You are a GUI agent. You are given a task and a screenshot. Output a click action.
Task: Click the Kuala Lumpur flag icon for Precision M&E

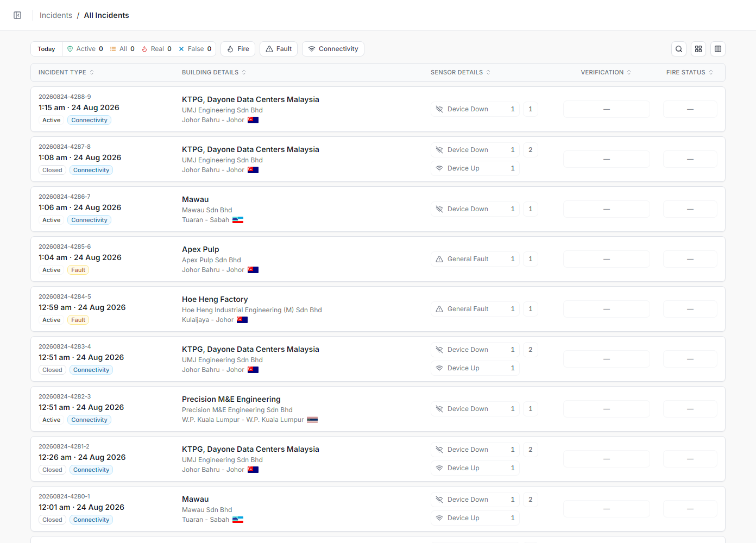pos(312,420)
